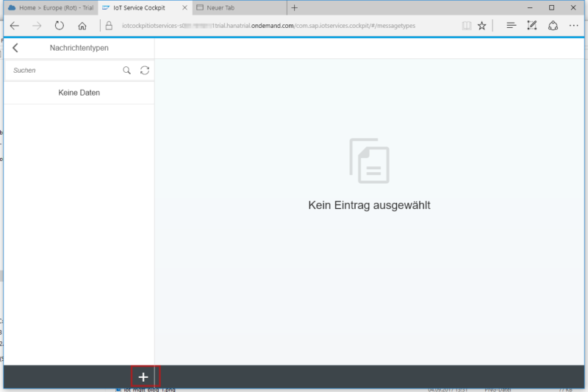Click the Nachrichtentypen header title
Screen dimensions: 588x392
click(x=79, y=48)
